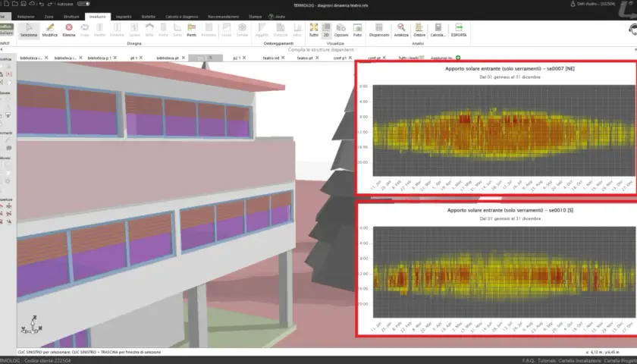Screen dimensions: 637x364
Task: Select the Ostacoli obstacles shading tool
Action: click(x=281, y=30)
